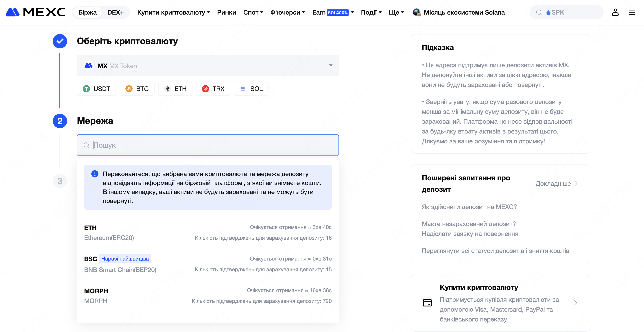Click the Мережа heading
The width and height of the screenshot is (644, 332).
[x=95, y=121]
